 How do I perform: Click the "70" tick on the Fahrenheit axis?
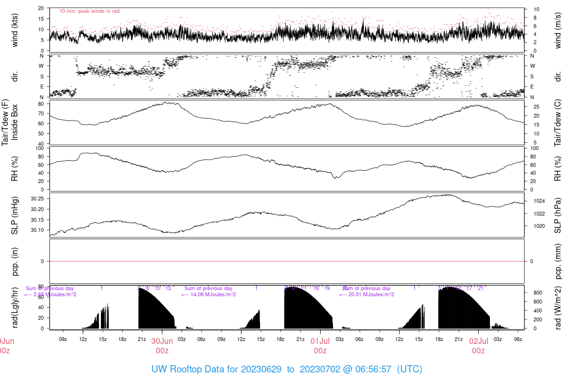(41, 114)
